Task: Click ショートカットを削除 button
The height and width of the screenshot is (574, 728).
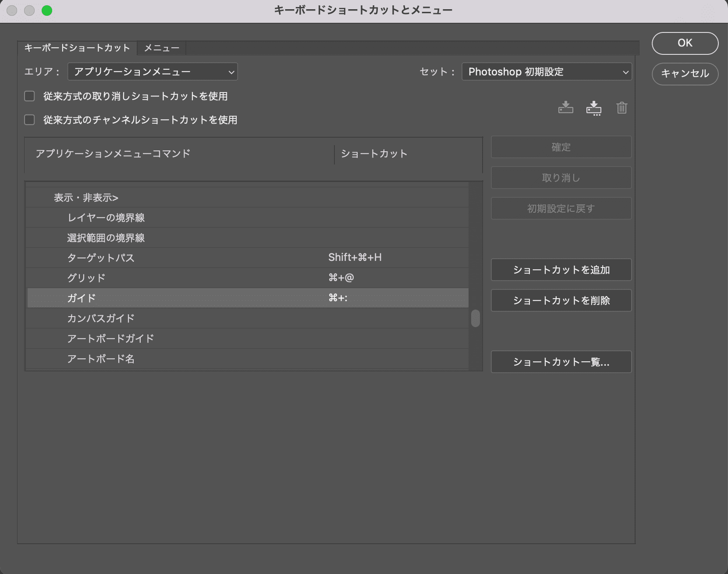Action: [561, 300]
